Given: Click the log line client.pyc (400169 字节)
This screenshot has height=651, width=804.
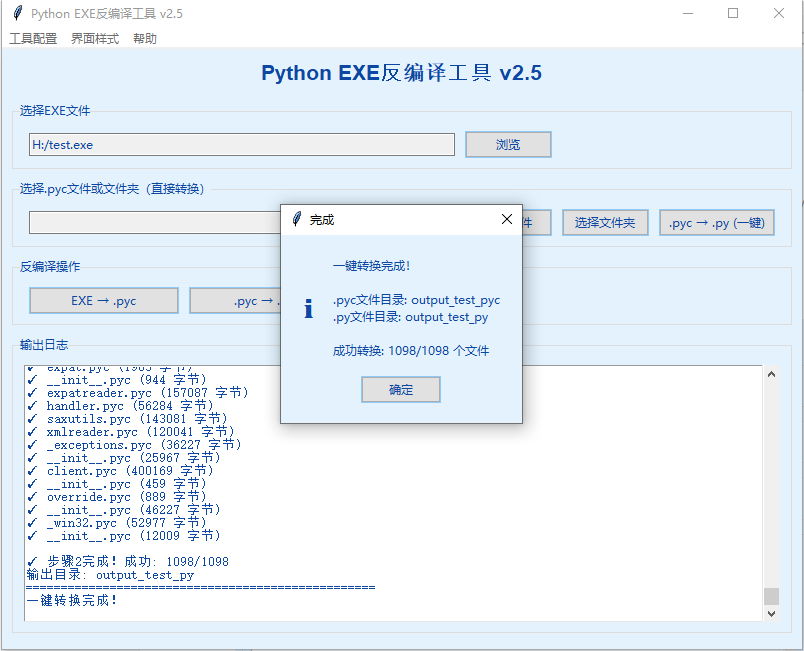Looking at the screenshot, I should click(120, 471).
